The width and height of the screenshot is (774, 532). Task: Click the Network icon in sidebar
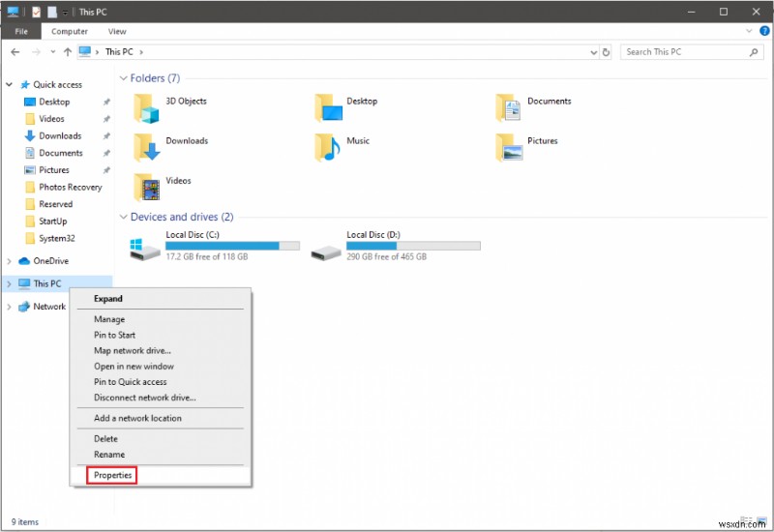click(24, 307)
